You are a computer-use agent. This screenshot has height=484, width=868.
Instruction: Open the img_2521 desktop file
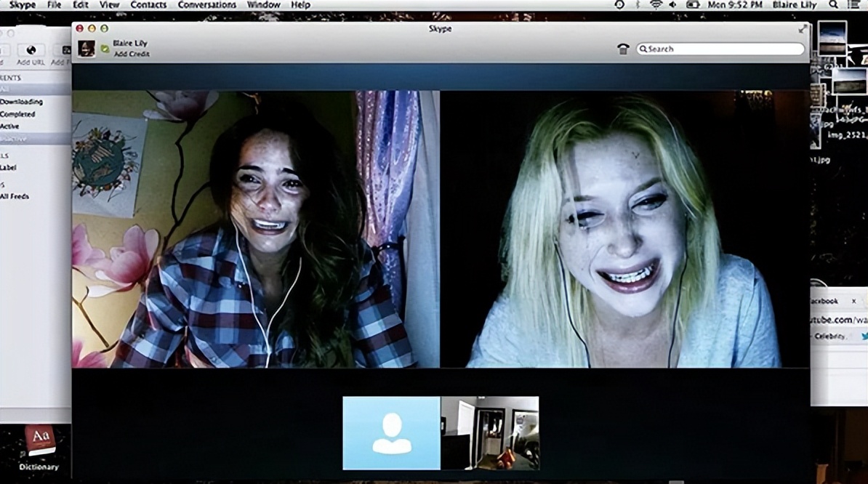[x=847, y=135]
